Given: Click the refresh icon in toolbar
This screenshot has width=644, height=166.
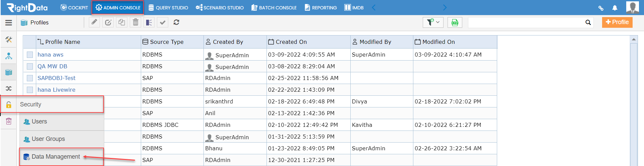Looking at the screenshot, I should click(176, 22).
